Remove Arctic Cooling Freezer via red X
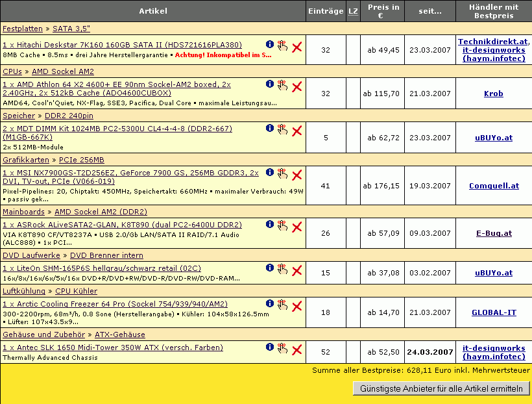The image size is (532, 404). (297, 306)
